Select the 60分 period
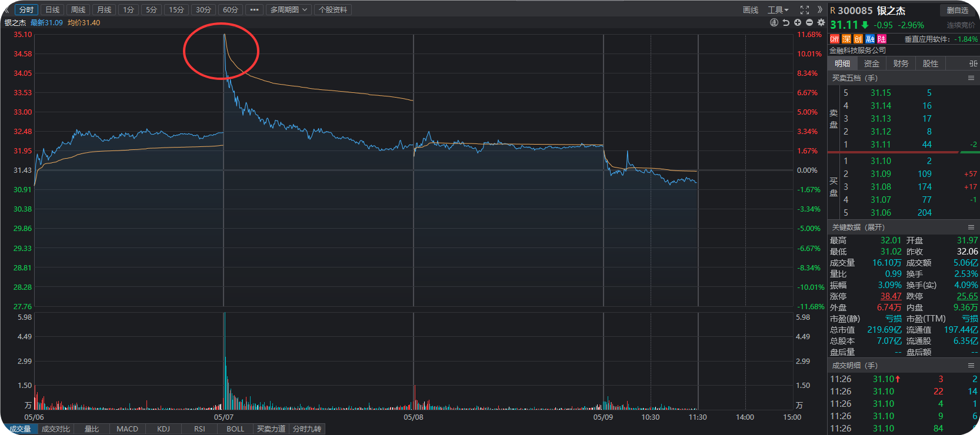This screenshot has width=980, height=435. click(231, 9)
